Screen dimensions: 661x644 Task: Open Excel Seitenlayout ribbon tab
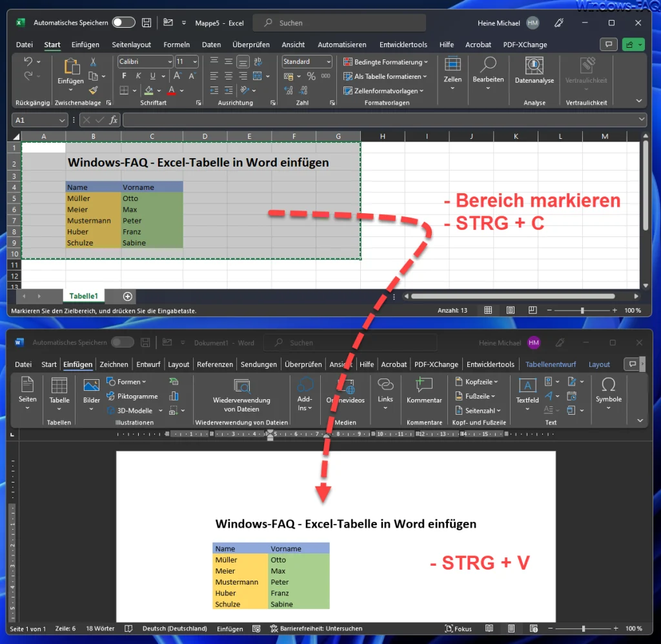coord(131,45)
